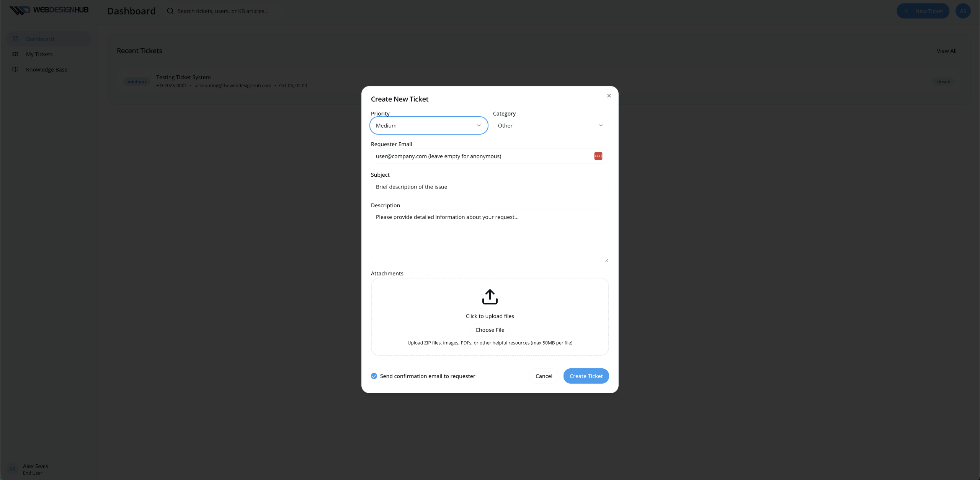Viewport: 980px width, 480px height.
Task: Click the WebDesignHub logo
Action: tap(49, 10)
